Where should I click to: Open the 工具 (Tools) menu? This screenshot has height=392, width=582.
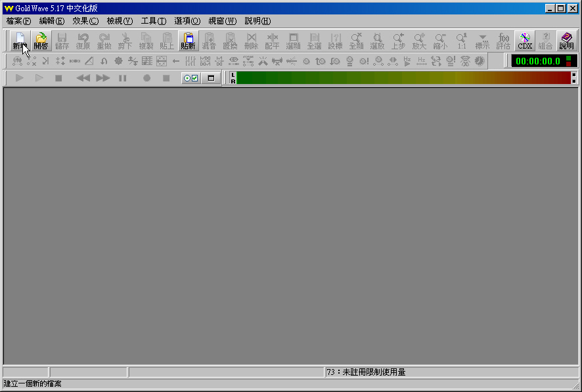154,21
